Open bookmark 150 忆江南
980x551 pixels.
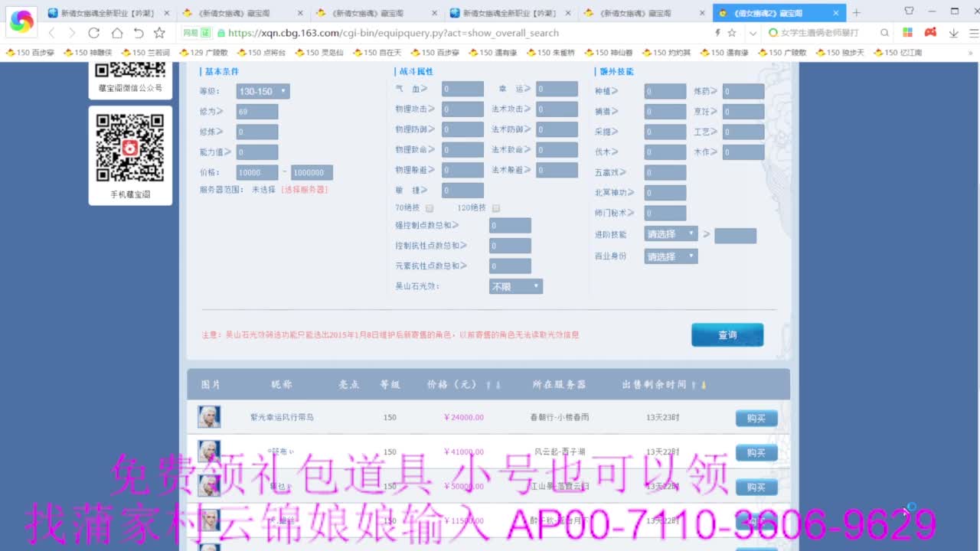[897, 53]
